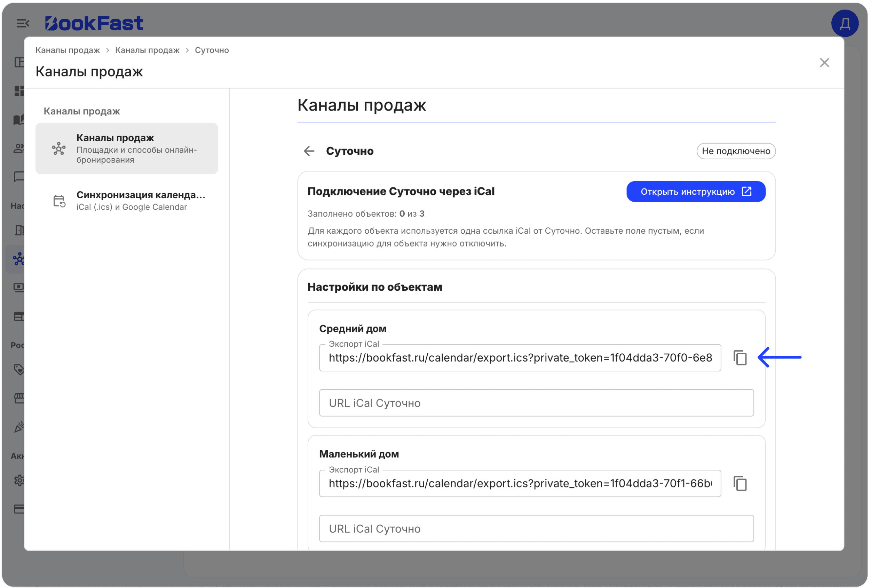Click the text "Заполнено объектов: 0 из 3"
The image size is (870, 588).
click(x=366, y=214)
